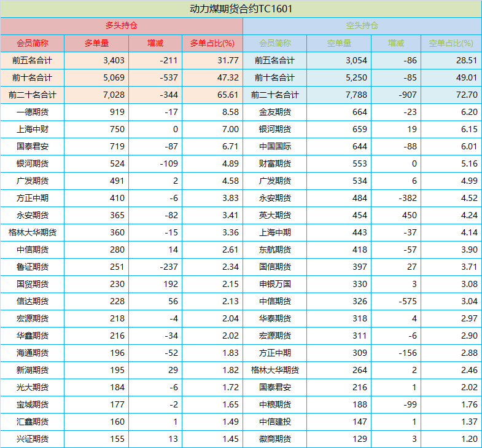Click 方正中期 in the short positions list
482x448 pixels.
click(x=275, y=353)
